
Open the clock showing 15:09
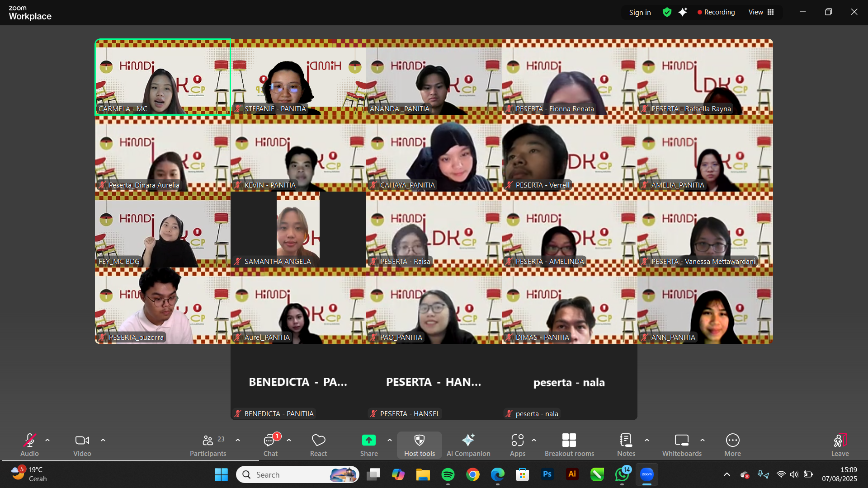(x=840, y=474)
